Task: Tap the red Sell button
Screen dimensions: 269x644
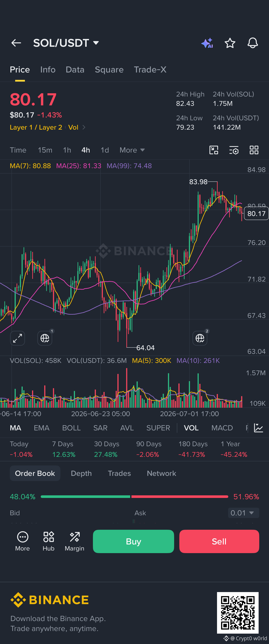Action: point(219,541)
